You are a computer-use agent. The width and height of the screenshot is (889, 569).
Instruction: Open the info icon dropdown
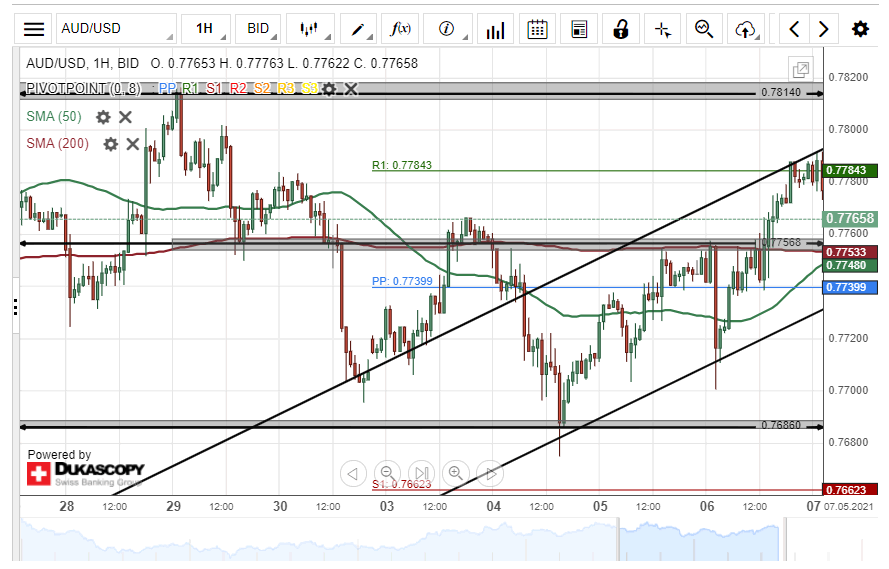(448, 29)
